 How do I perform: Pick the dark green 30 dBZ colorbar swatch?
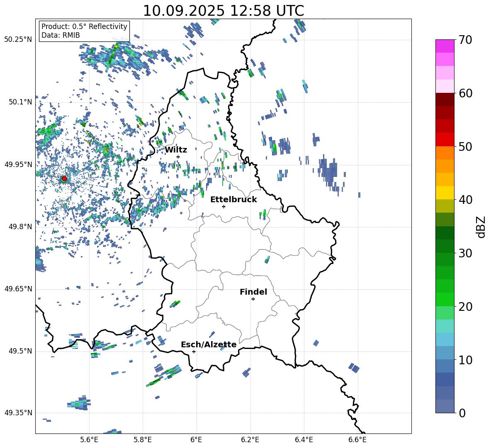tap(445, 246)
